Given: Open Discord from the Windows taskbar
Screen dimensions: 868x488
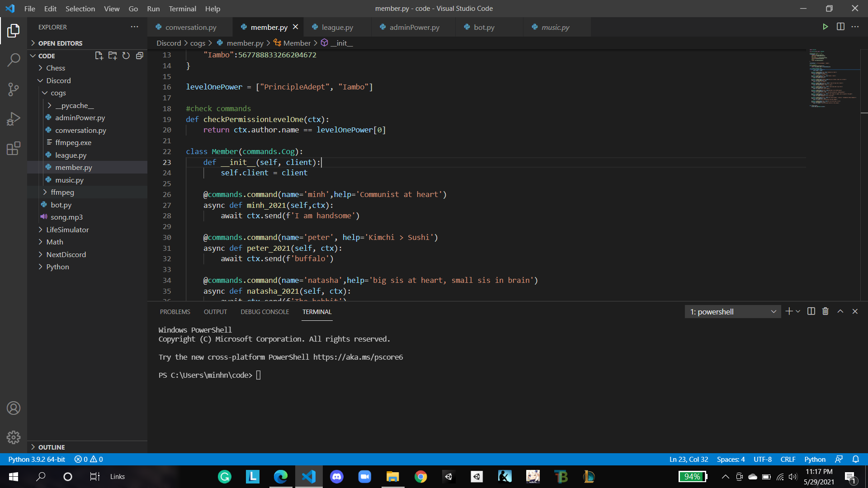Looking at the screenshot, I should point(337,476).
